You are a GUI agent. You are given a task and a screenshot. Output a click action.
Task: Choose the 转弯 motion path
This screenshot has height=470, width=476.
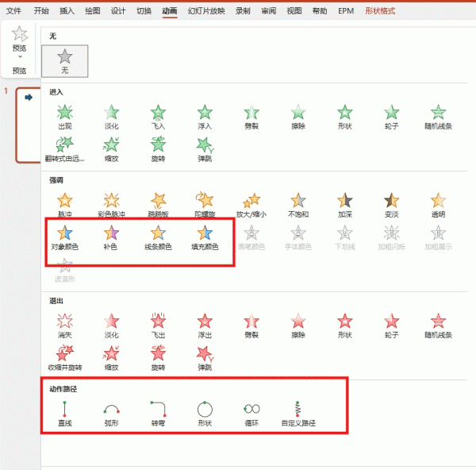click(x=158, y=414)
